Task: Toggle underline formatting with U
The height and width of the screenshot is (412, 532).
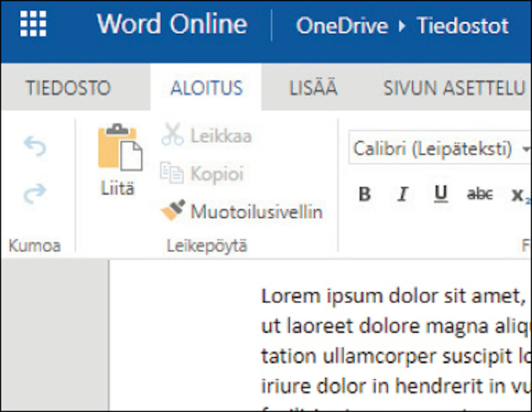Action: click(441, 194)
